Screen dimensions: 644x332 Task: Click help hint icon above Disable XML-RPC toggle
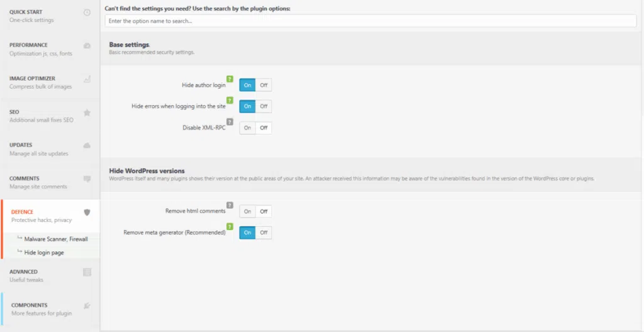tap(230, 121)
